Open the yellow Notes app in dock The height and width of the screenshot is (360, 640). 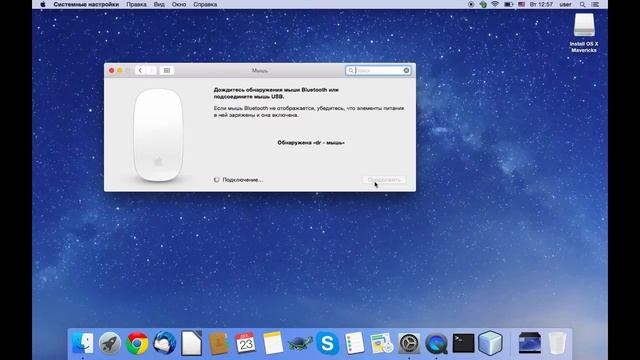tap(273, 343)
